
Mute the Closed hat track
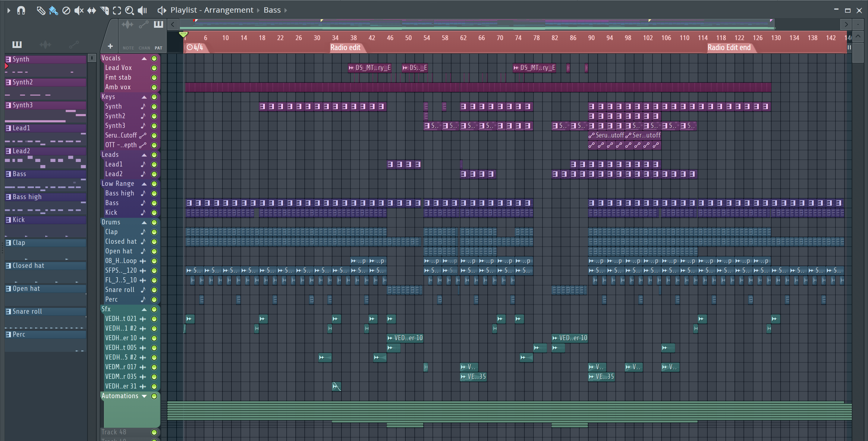point(154,242)
